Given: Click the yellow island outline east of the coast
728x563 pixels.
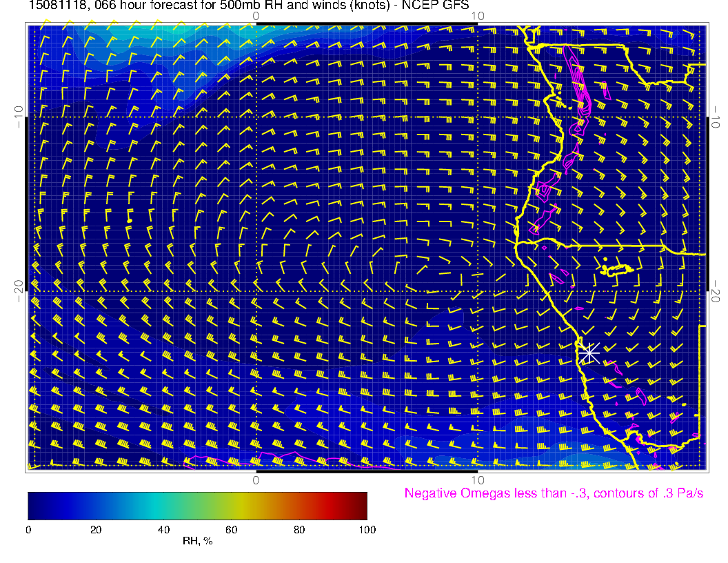Looking at the screenshot, I should pyautogui.click(x=617, y=270).
